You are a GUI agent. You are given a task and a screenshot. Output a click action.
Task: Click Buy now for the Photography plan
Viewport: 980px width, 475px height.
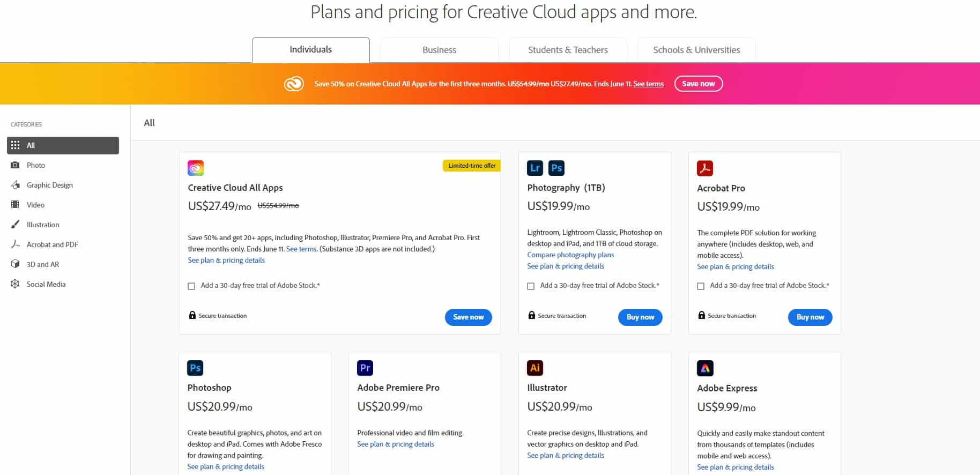(641, 317)
